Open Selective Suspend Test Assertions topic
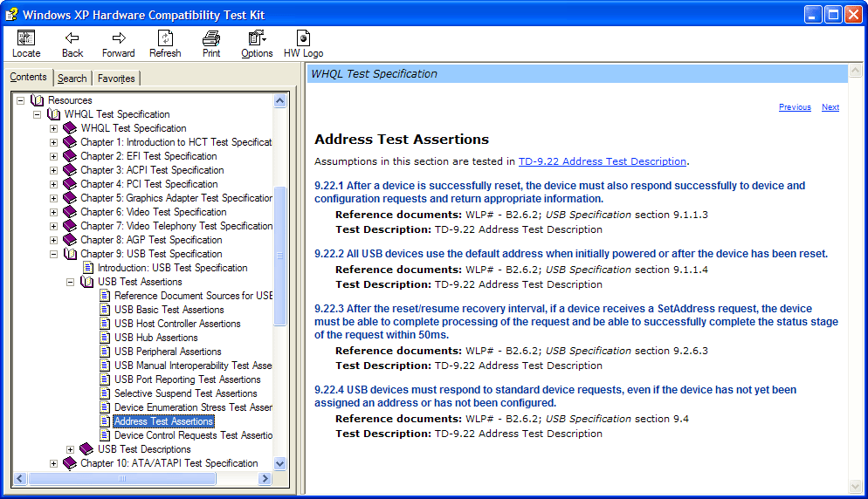868x499 pixels. click(185, 393)
